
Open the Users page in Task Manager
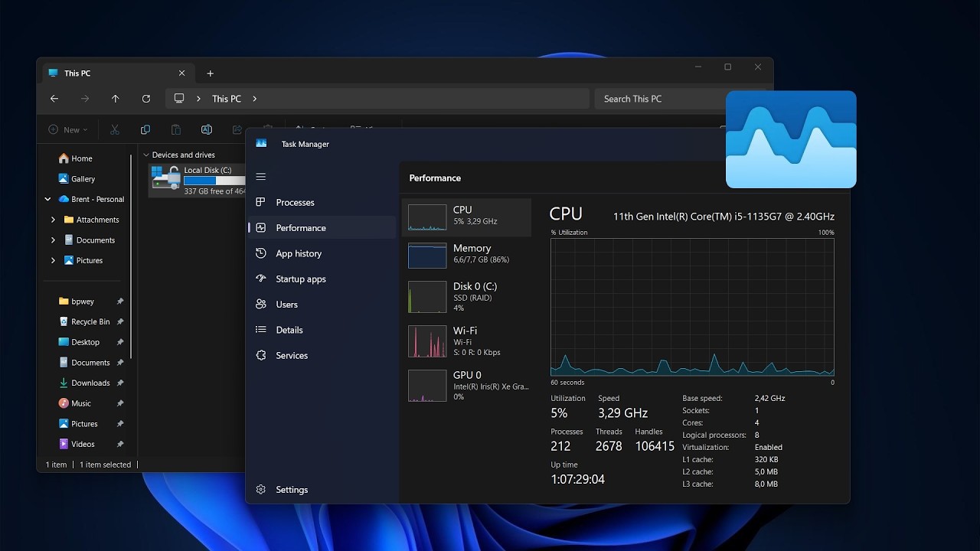pyautogui.click(x=322, y=305)
